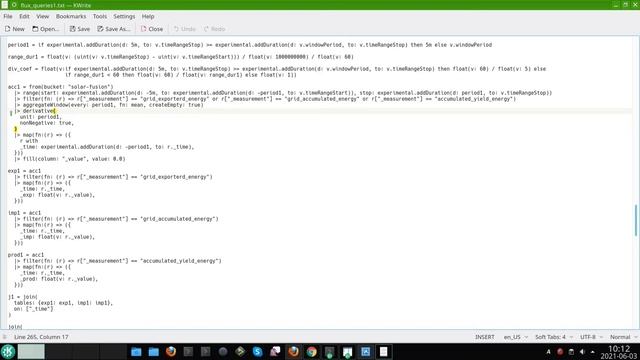The width and height of the screenshot is (640, 360).
Task: Open the View menu
Action: 42,16
